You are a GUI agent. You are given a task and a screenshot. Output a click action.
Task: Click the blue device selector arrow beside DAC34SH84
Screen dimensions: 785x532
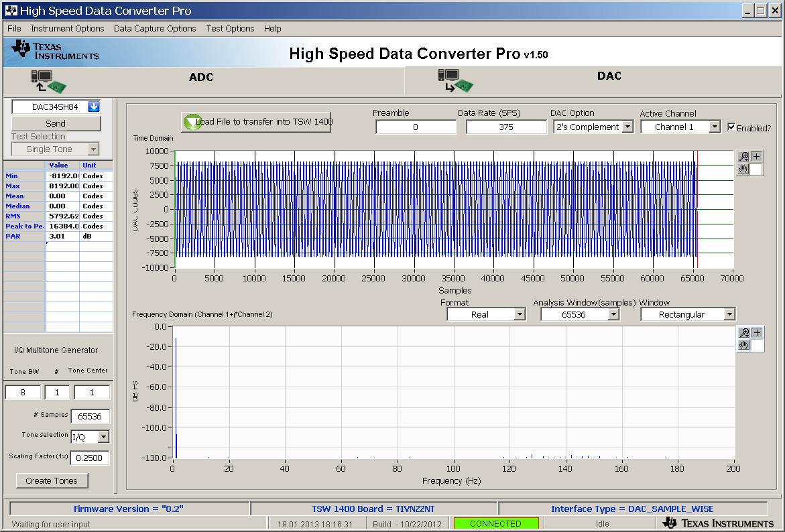[94, 107]
